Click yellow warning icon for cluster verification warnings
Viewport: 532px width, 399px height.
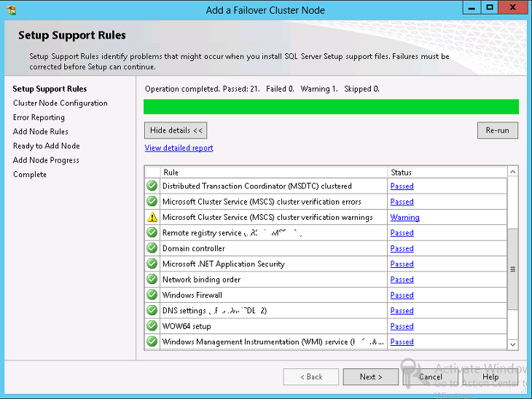coord(152,217)
